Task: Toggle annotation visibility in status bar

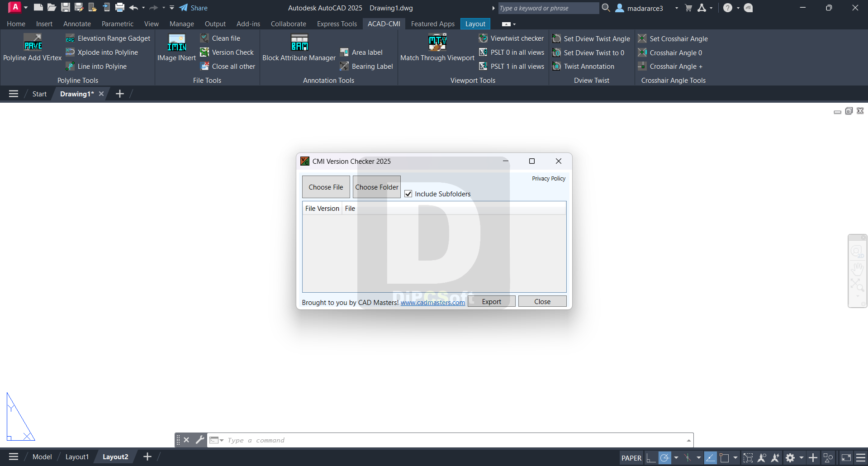Action: [x=762, y=458]
